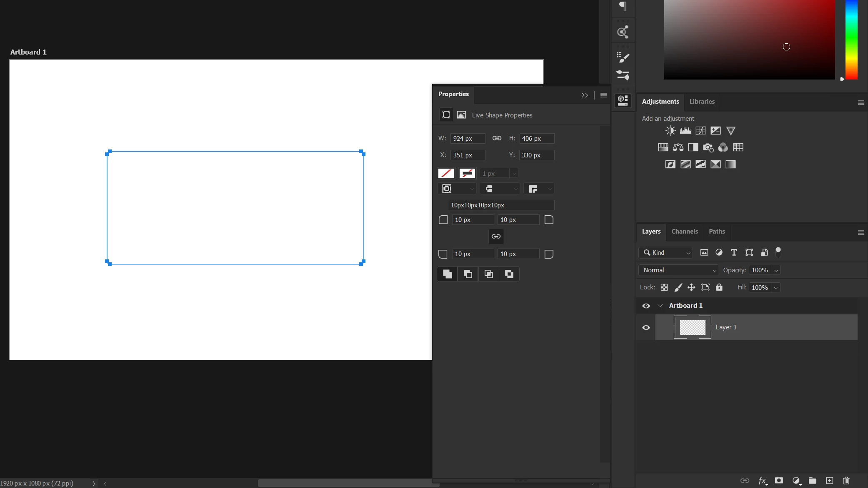Click the Add layer mask icon
The image size is (868, 488).
point(779,481)
